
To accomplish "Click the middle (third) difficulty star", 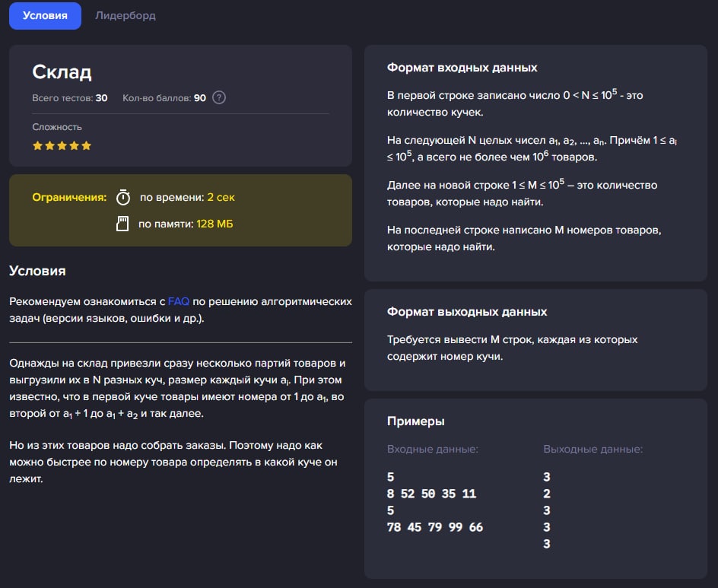I will (x=62, y=145).
